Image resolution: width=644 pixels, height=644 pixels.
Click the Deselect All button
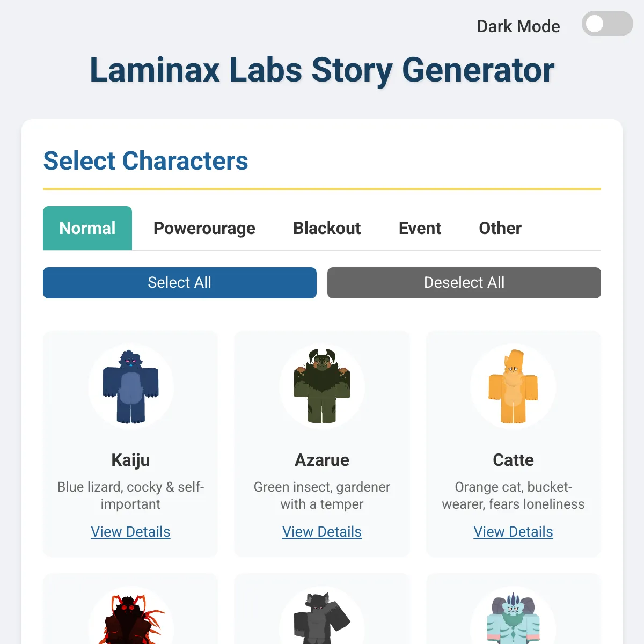pos(464,283)
